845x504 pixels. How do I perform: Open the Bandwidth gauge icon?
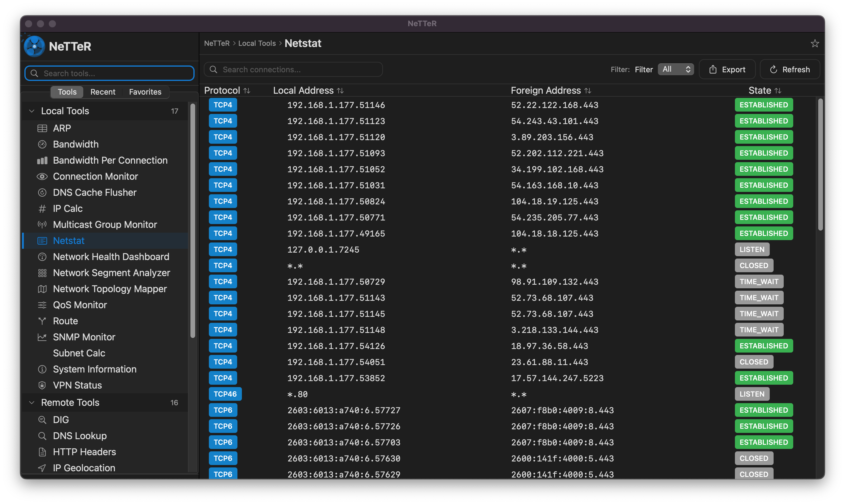42,144
